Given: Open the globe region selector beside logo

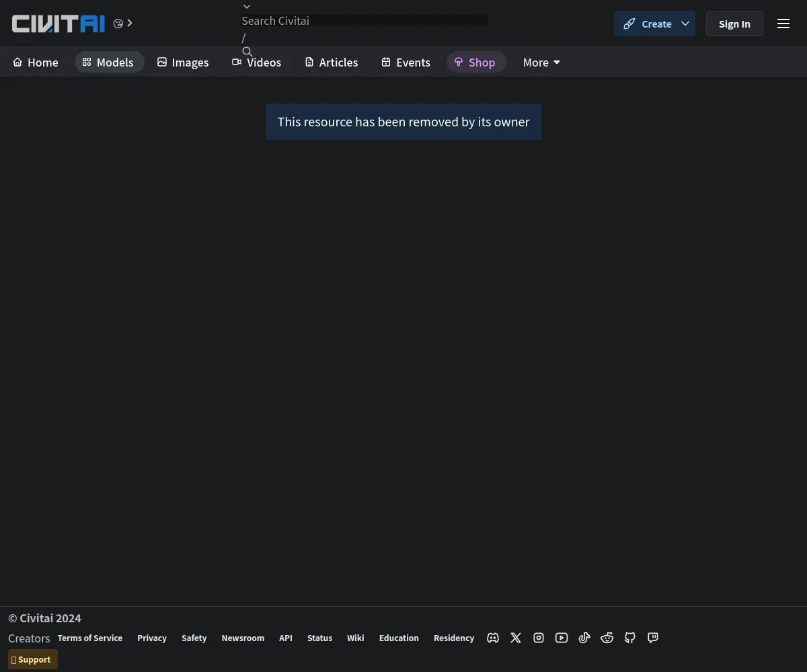Looking at the screenshot, I should tap(123, 24).
